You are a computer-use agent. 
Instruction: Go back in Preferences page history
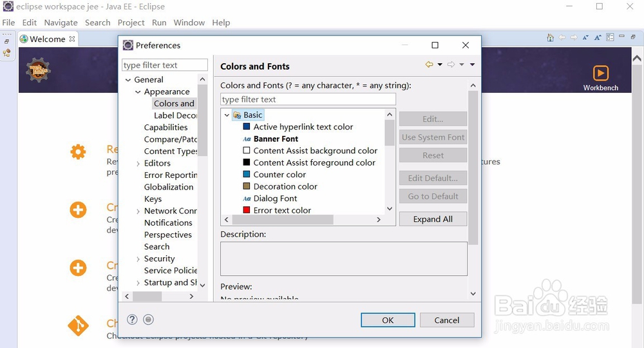click(429, 64)
